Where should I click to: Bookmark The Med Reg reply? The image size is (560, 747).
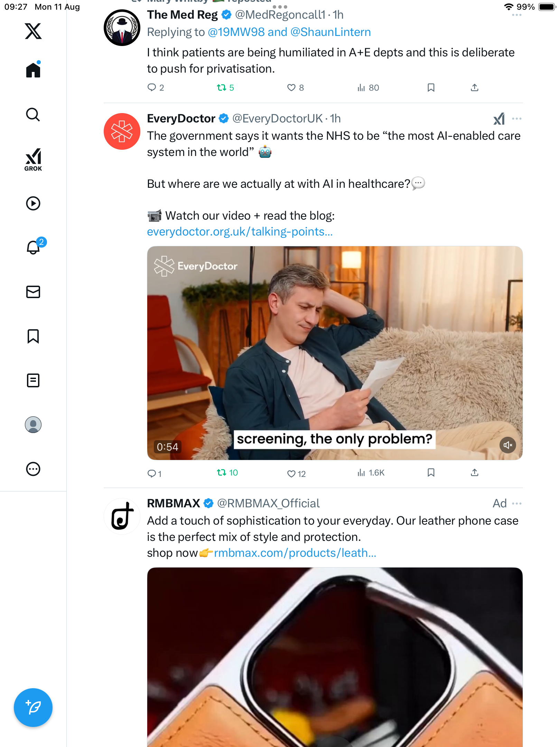(431, 88)
